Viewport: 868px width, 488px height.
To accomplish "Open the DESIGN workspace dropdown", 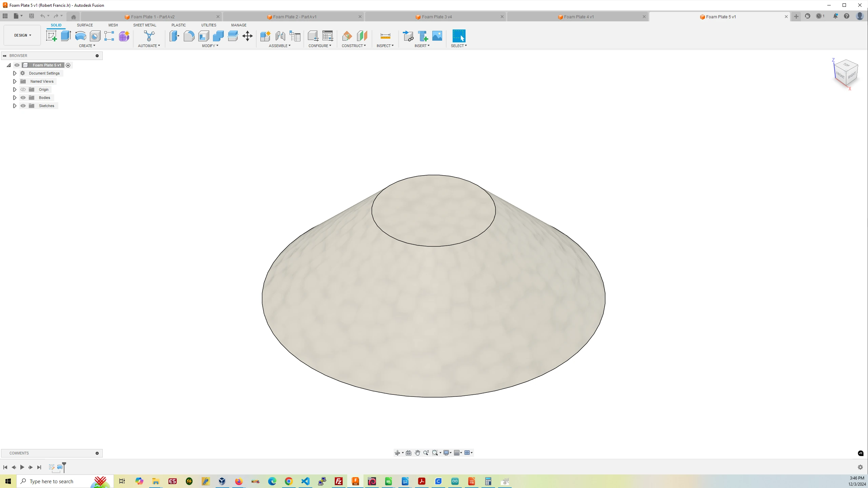I will click(22, 35).
